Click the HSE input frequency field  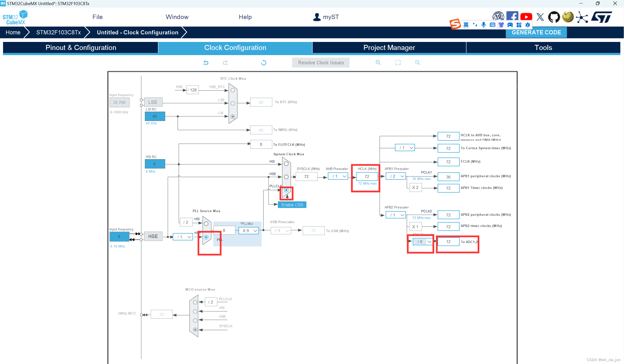coord(119,236)
